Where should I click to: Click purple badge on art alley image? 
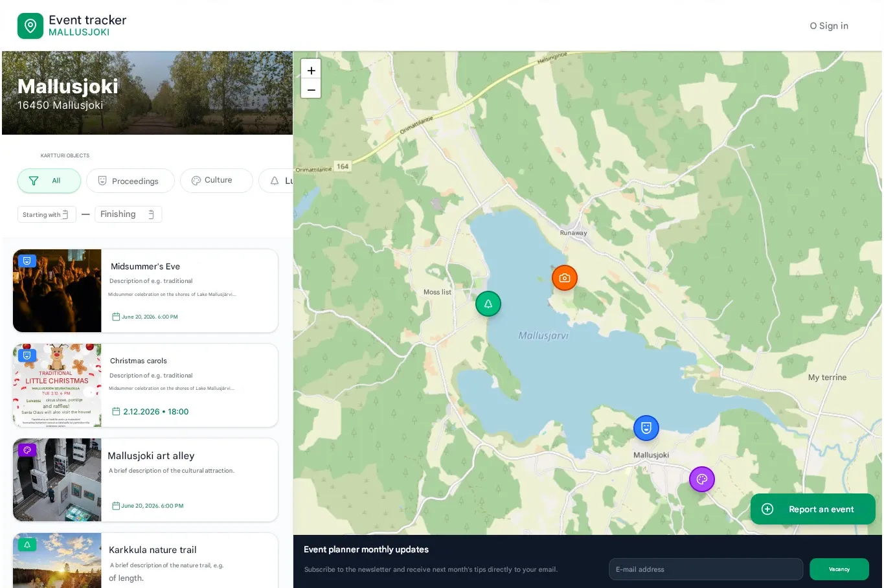coord(27,450)
